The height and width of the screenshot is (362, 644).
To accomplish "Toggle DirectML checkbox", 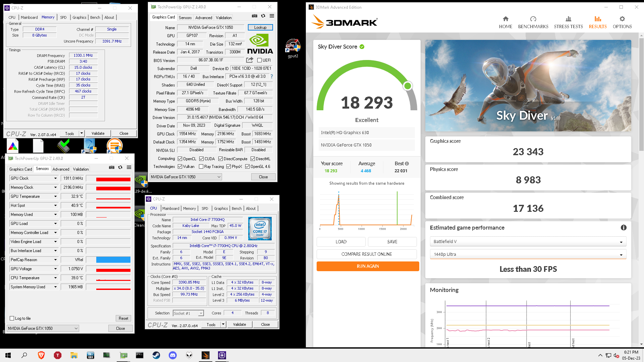I will pos(253,159).
